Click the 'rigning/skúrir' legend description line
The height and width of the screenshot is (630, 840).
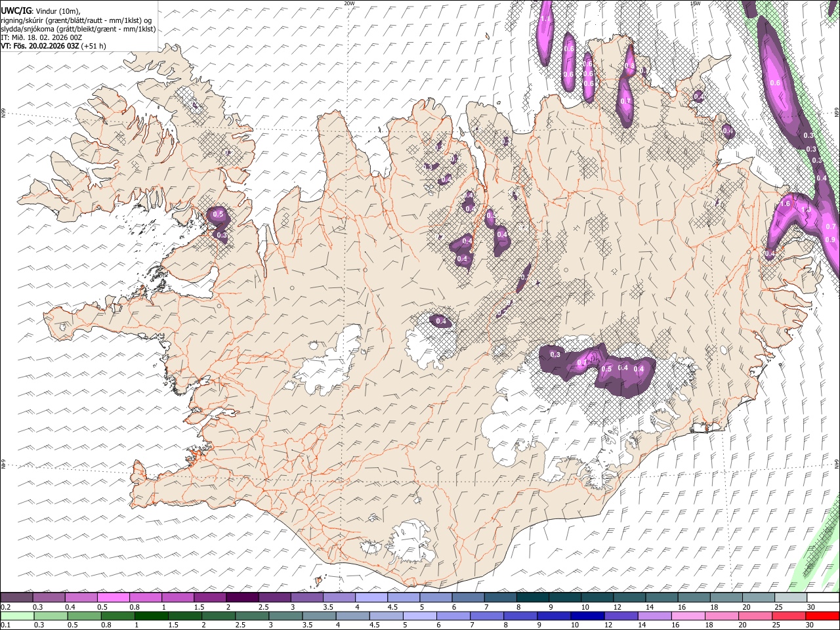[77, 20]
